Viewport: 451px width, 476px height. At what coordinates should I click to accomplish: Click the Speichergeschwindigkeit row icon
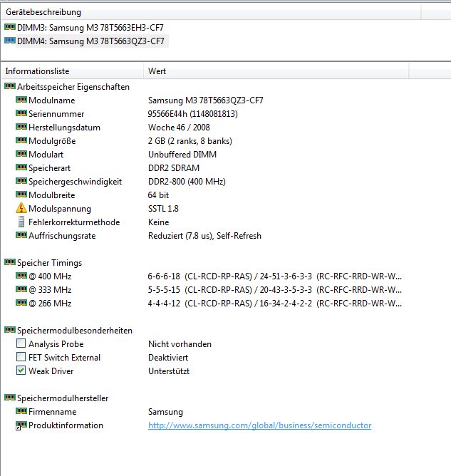[21, 181]
